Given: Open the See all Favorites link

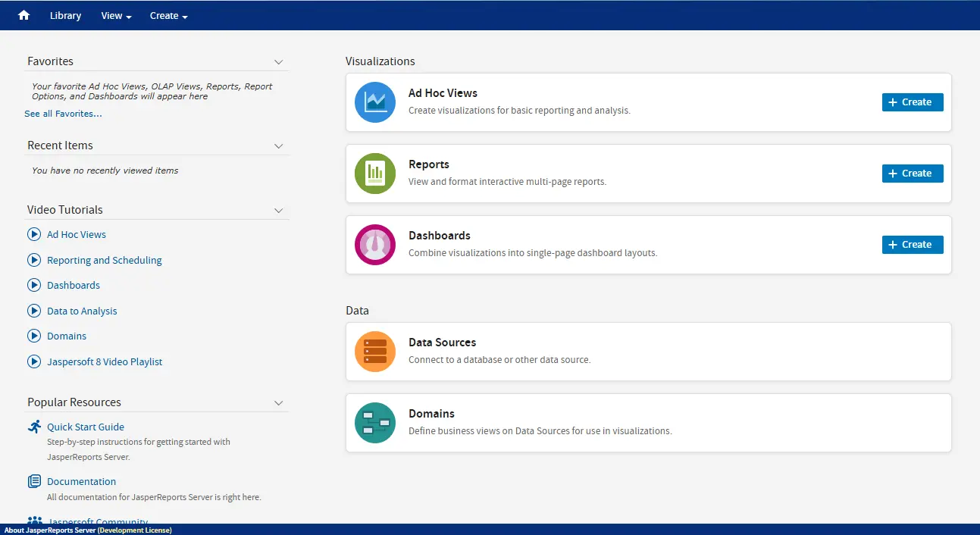Looking at the screenshot, I should 63,114.
